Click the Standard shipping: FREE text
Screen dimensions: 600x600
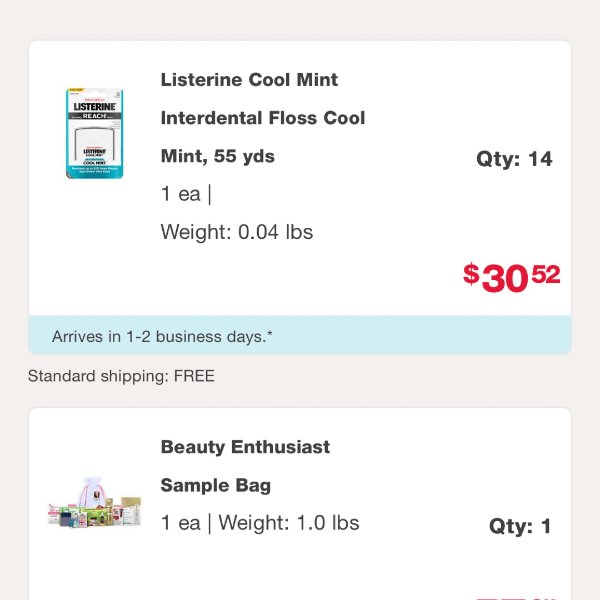tap(121, 376)
